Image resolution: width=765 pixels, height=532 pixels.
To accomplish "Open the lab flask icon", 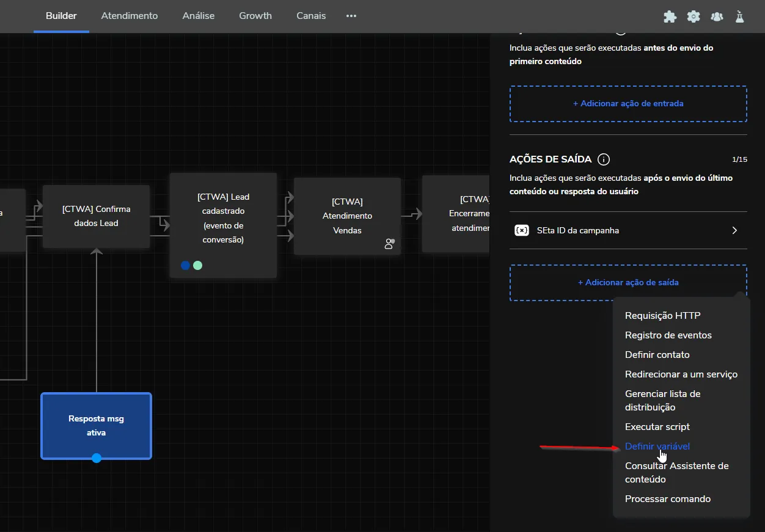I will pos(740,16).
